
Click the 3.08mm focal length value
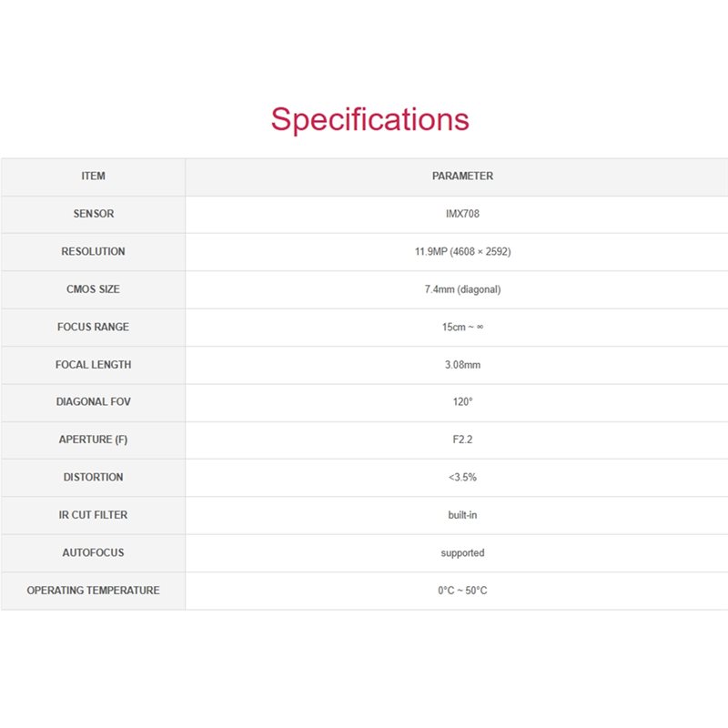[462, 365]
